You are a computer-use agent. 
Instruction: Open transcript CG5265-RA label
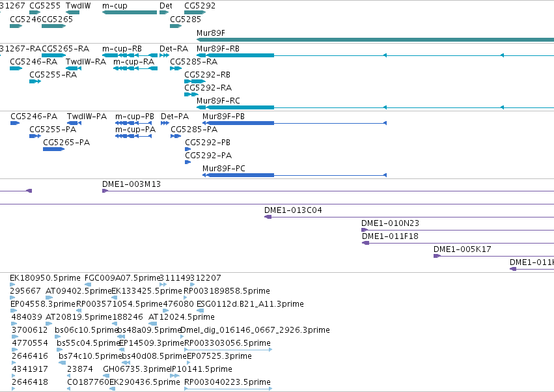(65, 48)
